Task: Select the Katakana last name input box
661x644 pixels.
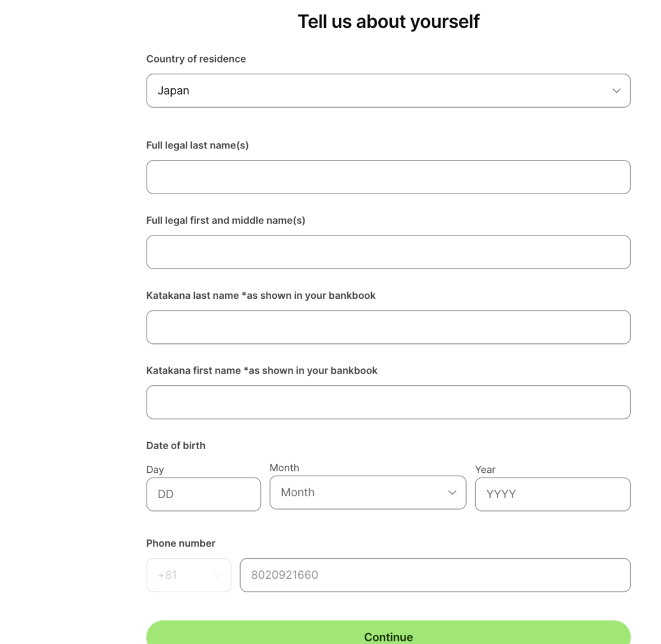Action: [388, 327]
